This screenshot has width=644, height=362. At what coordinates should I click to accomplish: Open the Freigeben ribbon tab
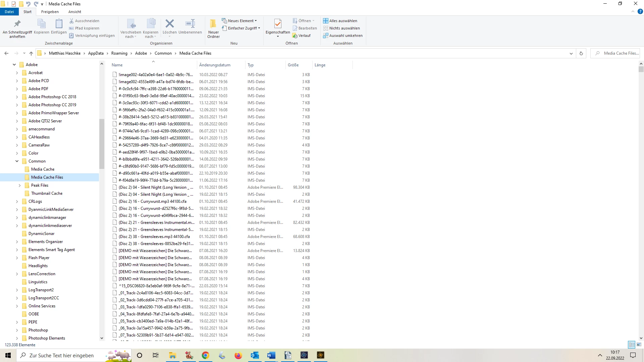[x=50, y=12]
